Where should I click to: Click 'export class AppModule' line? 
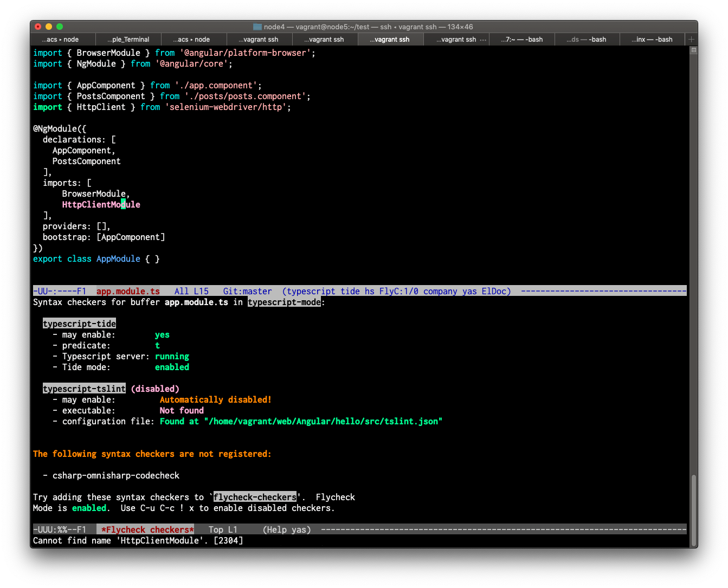96,259
